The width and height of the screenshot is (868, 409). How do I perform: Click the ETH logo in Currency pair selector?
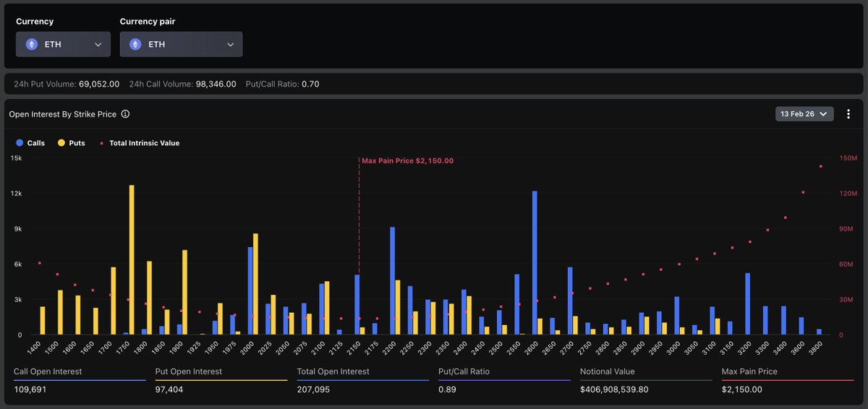135,44
